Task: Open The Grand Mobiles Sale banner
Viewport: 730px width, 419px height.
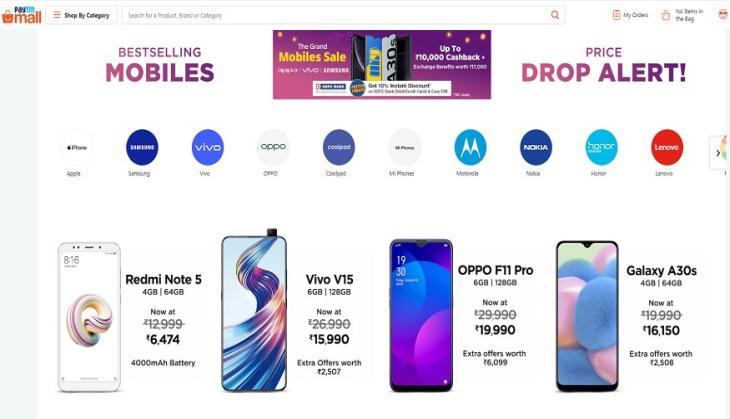Action: click(382, 65)
